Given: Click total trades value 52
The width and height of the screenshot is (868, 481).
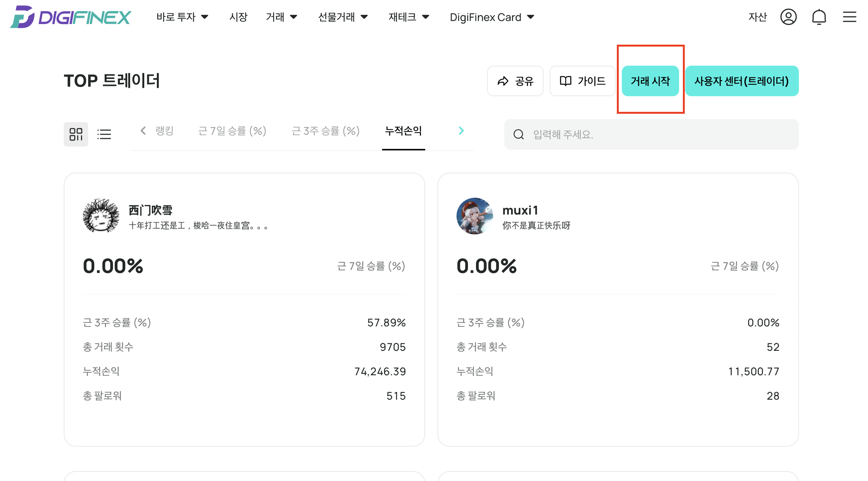Looking at the screenshot, I should (773, 347).
